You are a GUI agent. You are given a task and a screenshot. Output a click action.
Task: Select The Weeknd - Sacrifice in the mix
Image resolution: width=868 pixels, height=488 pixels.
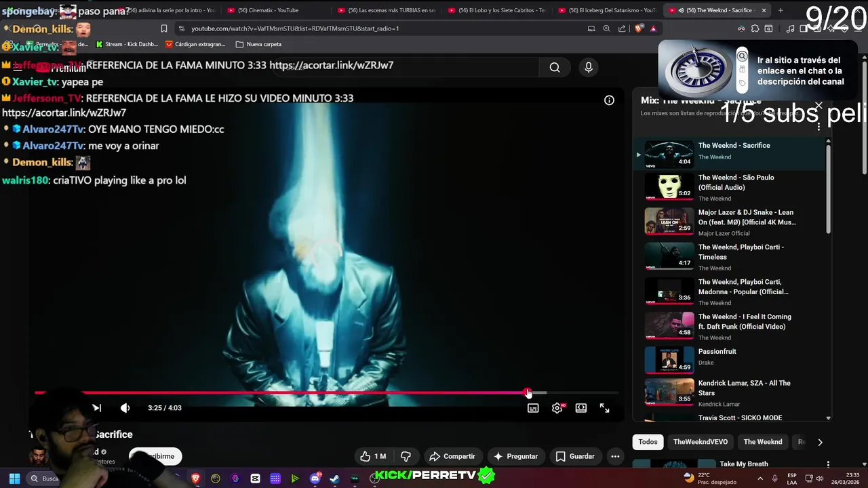coord(729,154)
